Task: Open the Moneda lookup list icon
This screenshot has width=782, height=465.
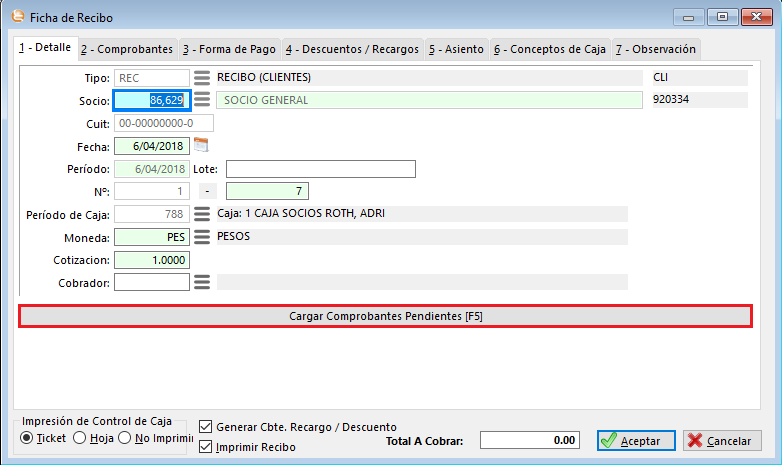Action: (202, 237)
